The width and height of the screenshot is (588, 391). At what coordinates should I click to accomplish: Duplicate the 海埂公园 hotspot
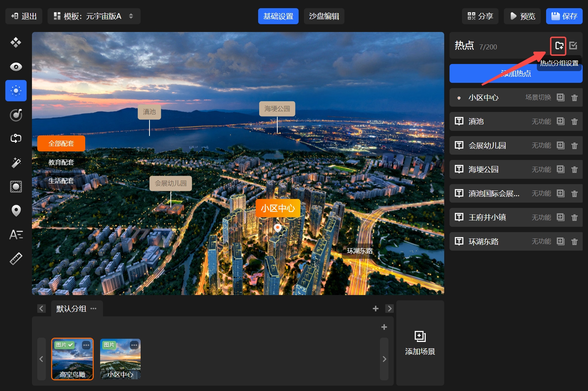tap(560, 169)
